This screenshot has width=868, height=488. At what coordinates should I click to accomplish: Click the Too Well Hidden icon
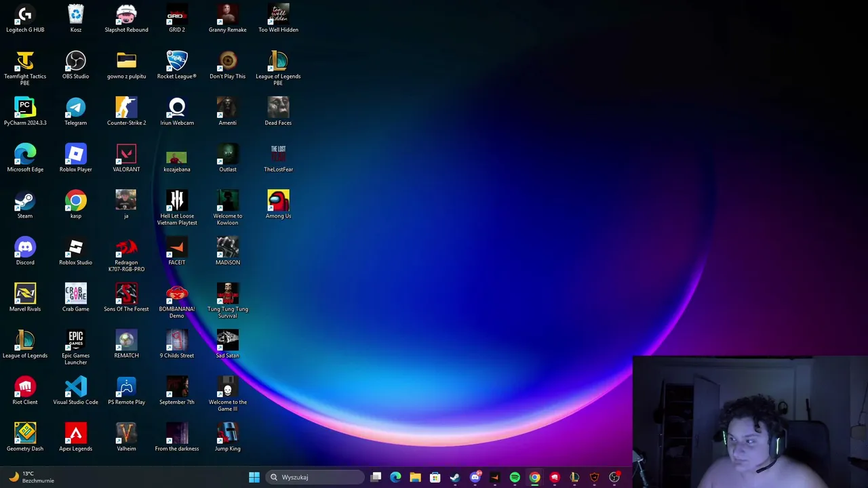278,18
